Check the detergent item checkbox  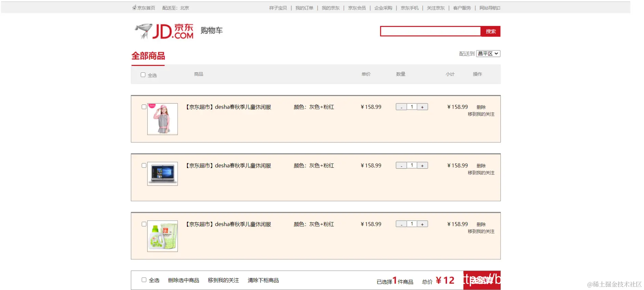[x=144, y=224]
